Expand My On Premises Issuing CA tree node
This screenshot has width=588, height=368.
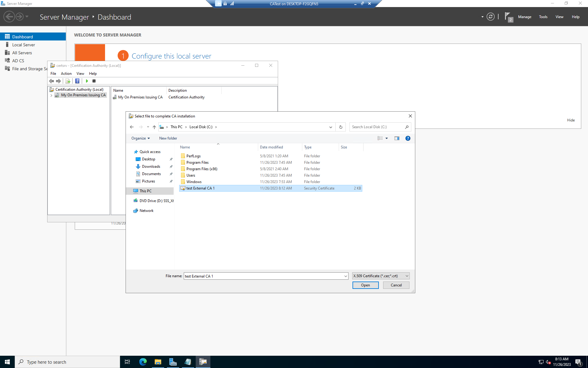[x=51, y=95]
